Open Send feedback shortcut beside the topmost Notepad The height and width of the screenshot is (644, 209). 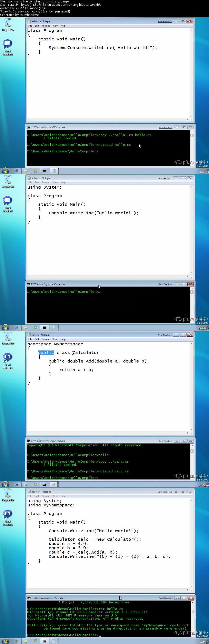(8, 47)
